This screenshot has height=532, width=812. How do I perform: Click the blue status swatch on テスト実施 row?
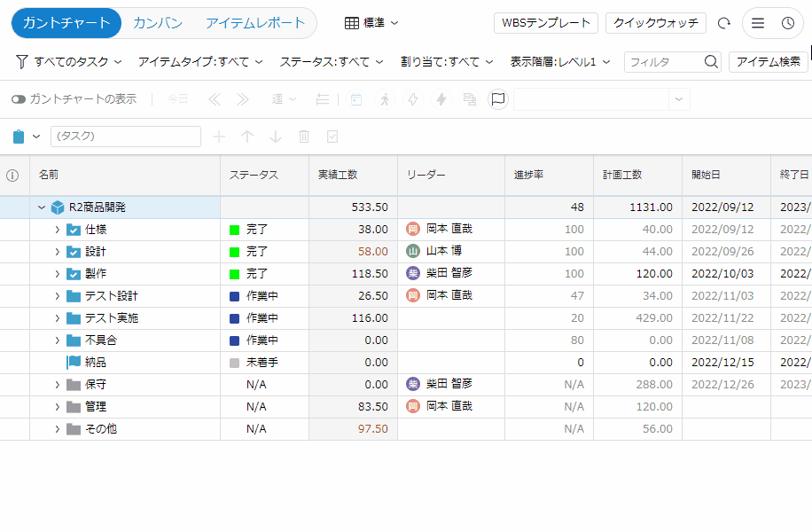click(x=234, y=318)
